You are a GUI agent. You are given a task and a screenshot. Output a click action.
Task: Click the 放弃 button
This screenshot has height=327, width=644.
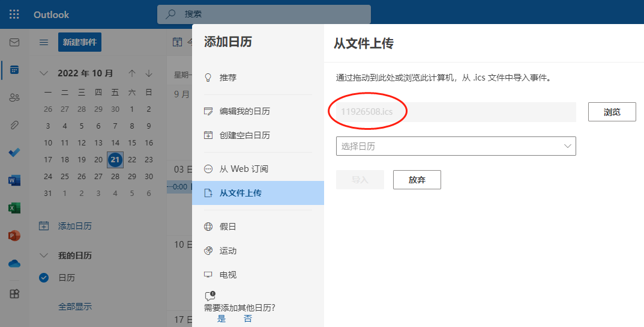click(x=417, y=180)
